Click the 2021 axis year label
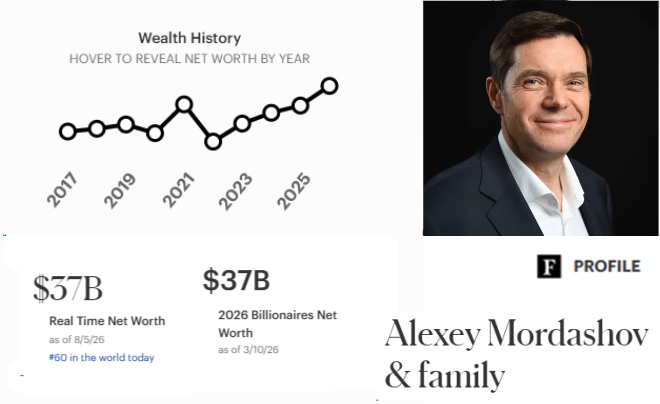 179,190
